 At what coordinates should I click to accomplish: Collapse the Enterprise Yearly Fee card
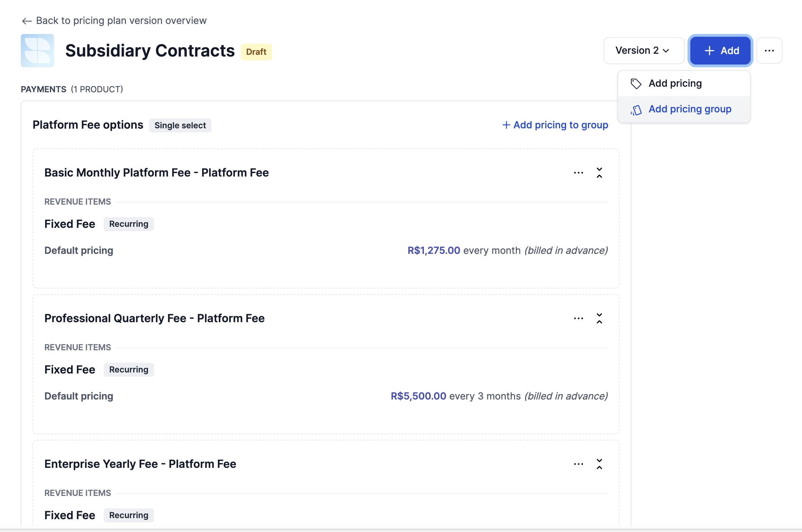599,464
